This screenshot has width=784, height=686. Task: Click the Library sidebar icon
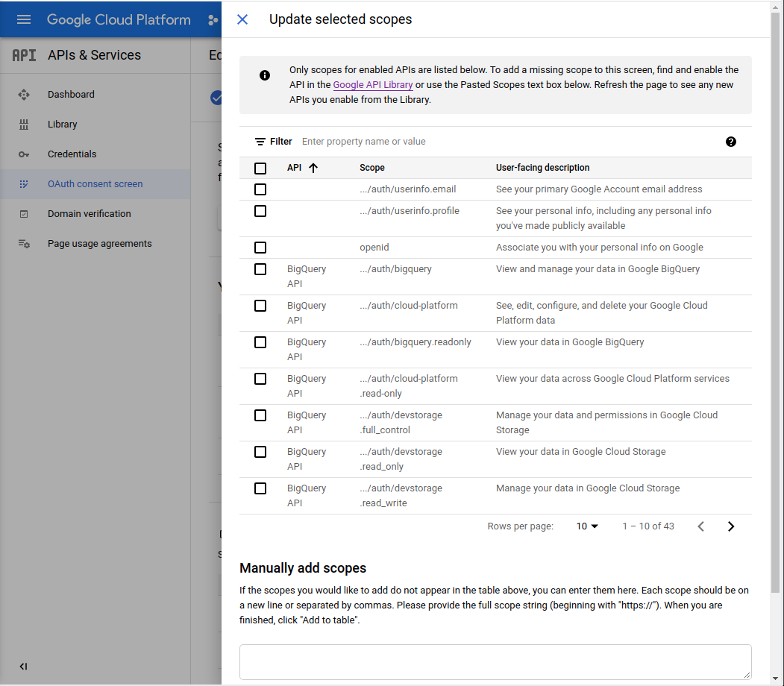pos(24,125)
